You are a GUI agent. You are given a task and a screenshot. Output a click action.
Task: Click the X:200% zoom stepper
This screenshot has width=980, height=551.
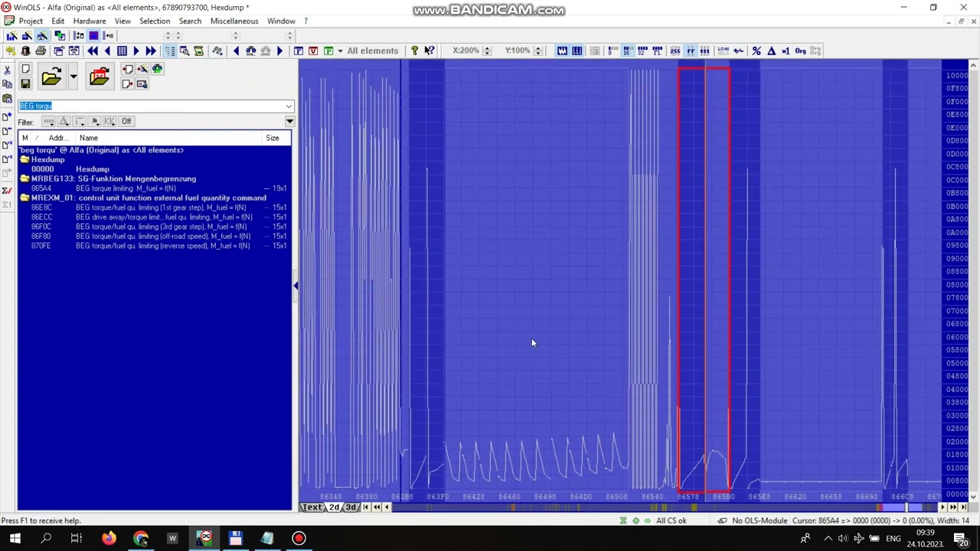point(487,51)
